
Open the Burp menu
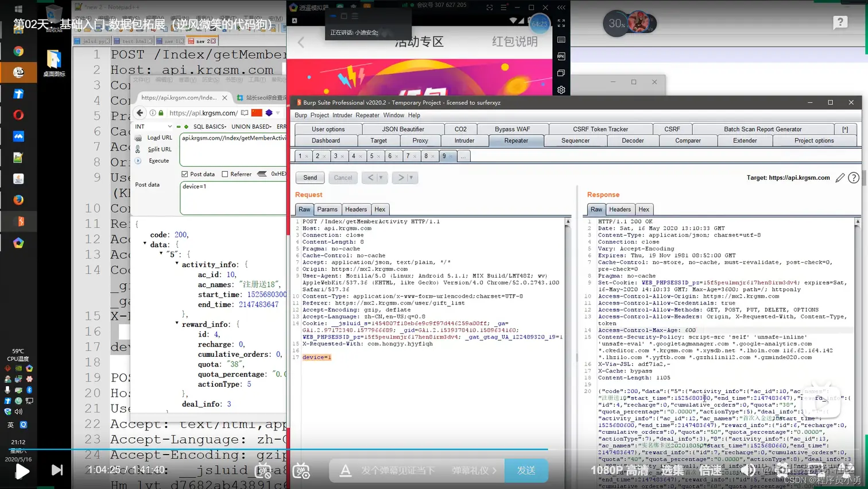pyautogui.click(x=301, y=115)
